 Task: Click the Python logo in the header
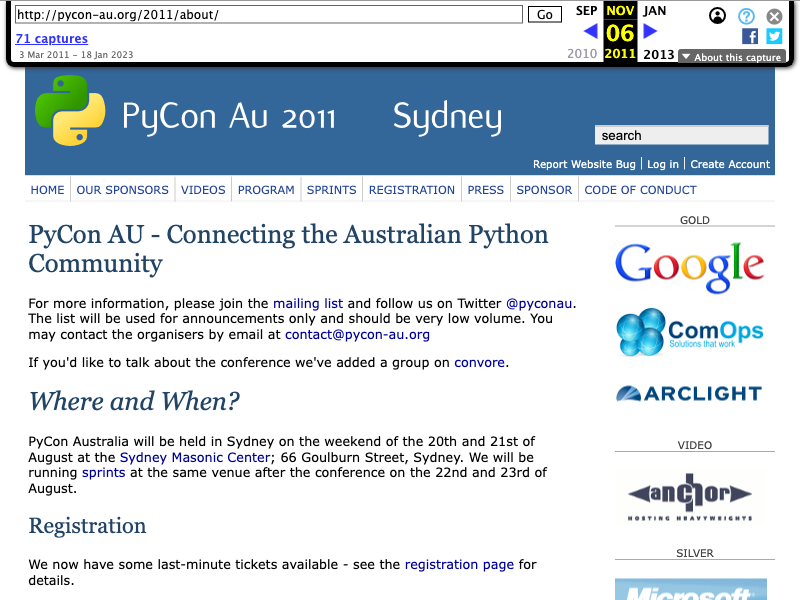[70, 110]
